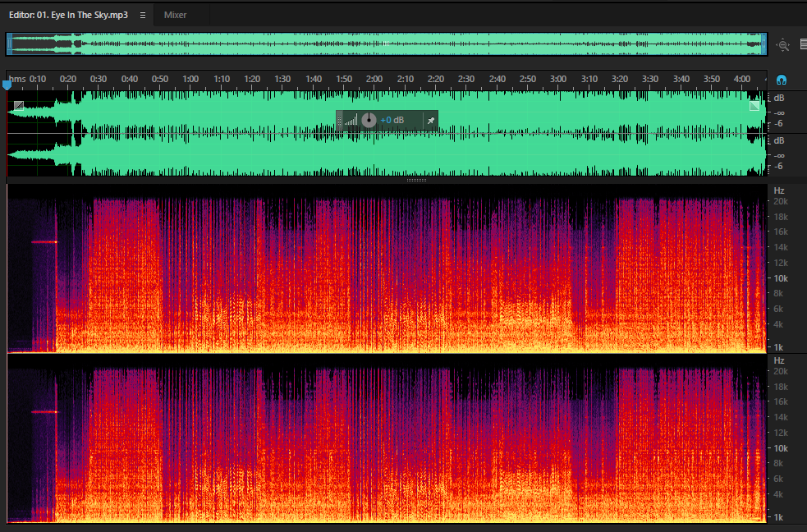The width and height of the screenshot is (807, 532).
Task: Click the HUD volume bars icon
Action: [351, 121]
